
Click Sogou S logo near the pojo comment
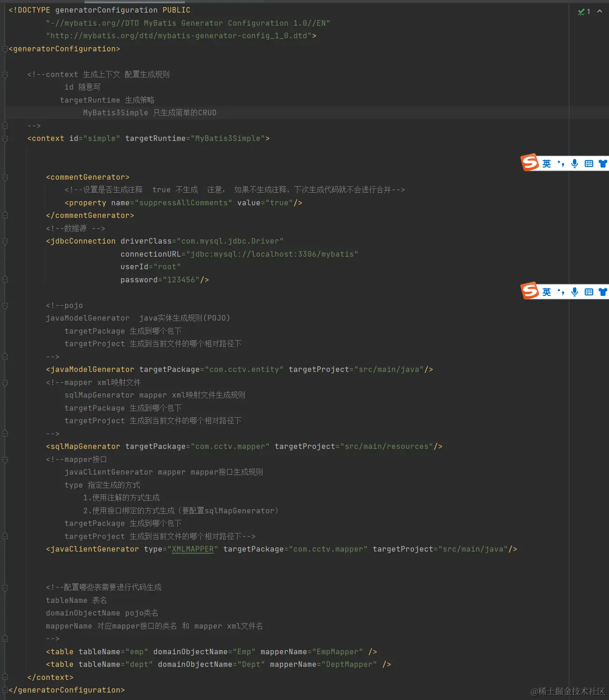[x=530, y=291]
